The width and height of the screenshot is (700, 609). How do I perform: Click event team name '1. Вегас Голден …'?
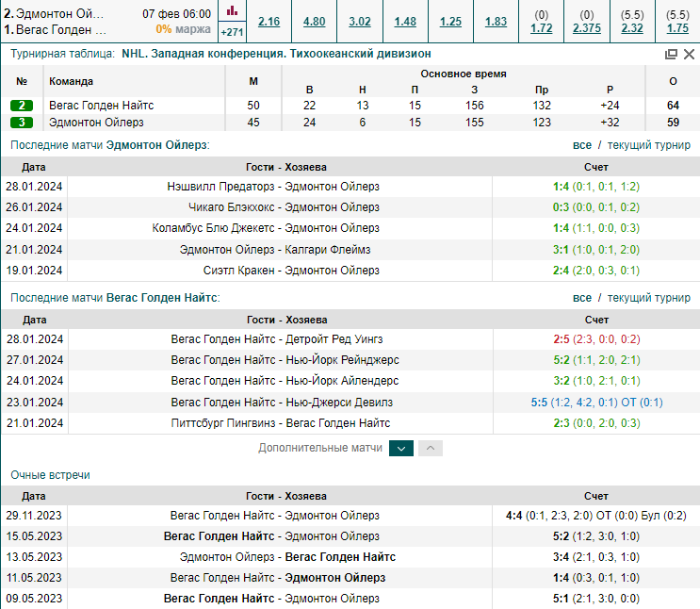tap(55, 30)
